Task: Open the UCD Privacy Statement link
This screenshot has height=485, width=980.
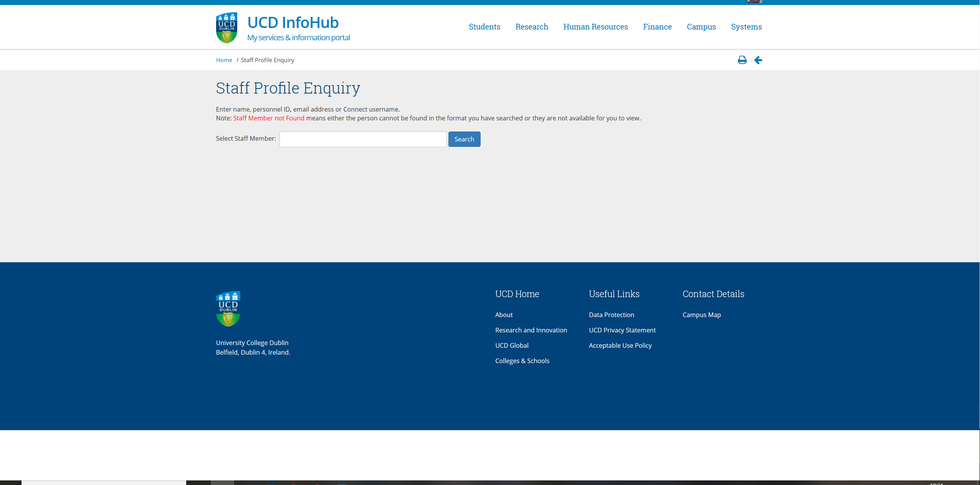Action: [622, 330]
